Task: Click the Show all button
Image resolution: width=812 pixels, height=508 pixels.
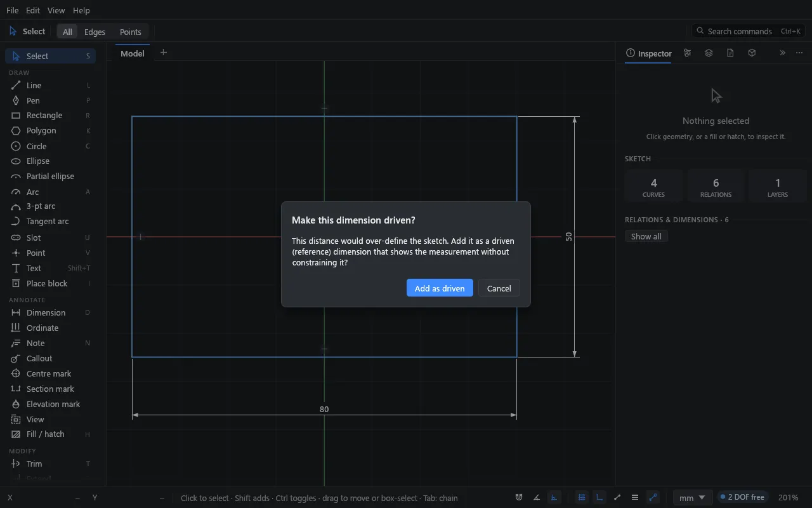Action: click(646, 236)
